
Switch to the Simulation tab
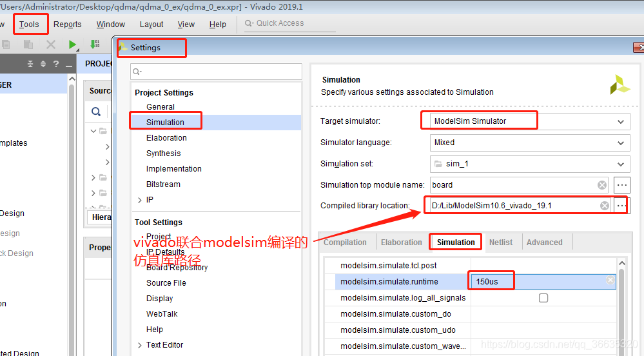coord(456,242)
